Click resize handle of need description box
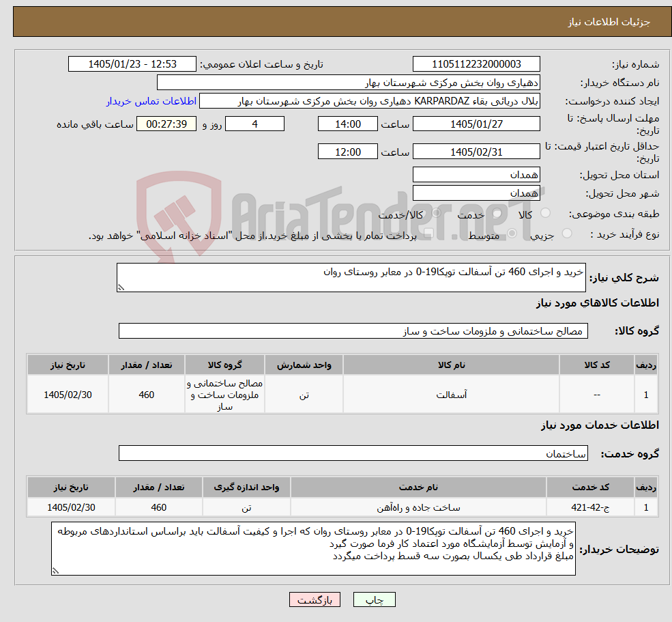 coord(121,288)
